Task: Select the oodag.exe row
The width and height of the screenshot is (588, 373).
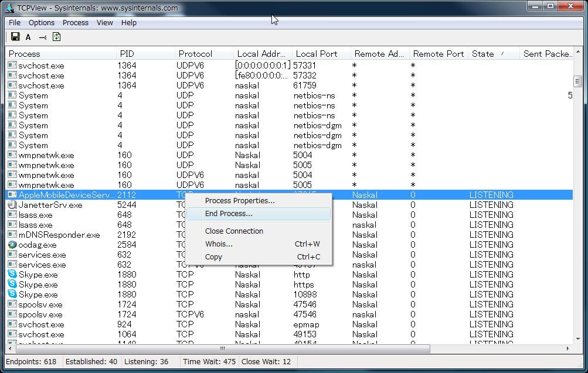Action: [x=289, y=245]
